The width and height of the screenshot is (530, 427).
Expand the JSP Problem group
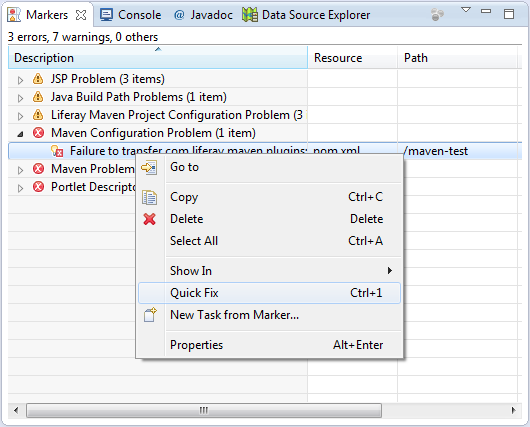click(20, 80)
